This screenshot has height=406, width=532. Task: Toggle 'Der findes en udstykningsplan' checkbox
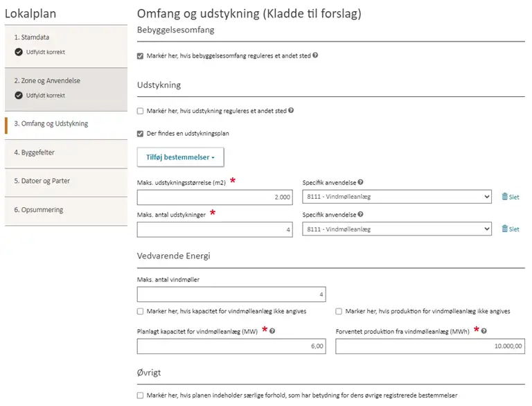(x=140, y=134)
